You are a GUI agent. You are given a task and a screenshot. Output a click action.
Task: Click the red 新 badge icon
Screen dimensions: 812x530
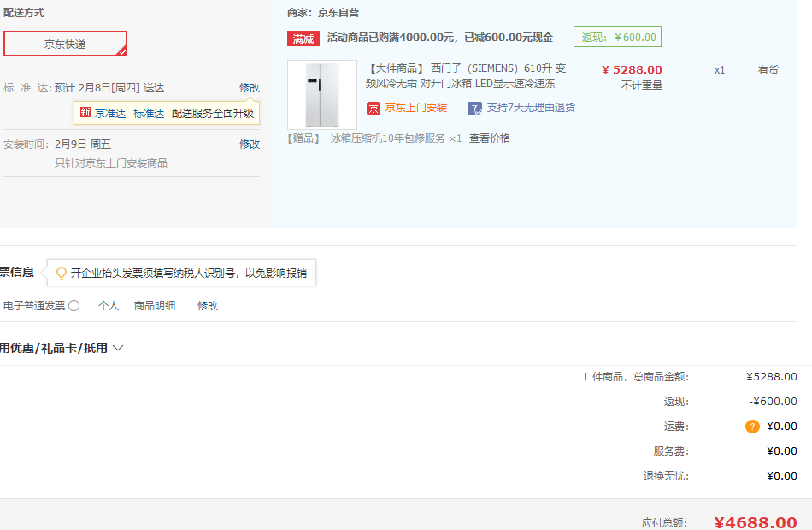(85, 113)
